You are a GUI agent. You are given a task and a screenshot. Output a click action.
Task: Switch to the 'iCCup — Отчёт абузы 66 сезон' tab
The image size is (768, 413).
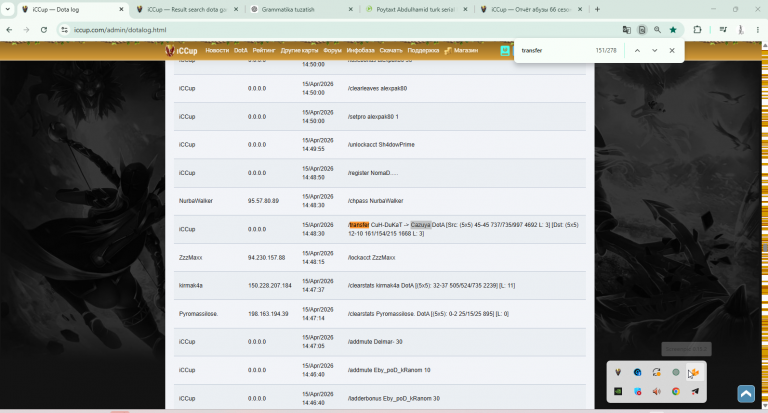tap(530, 9)
